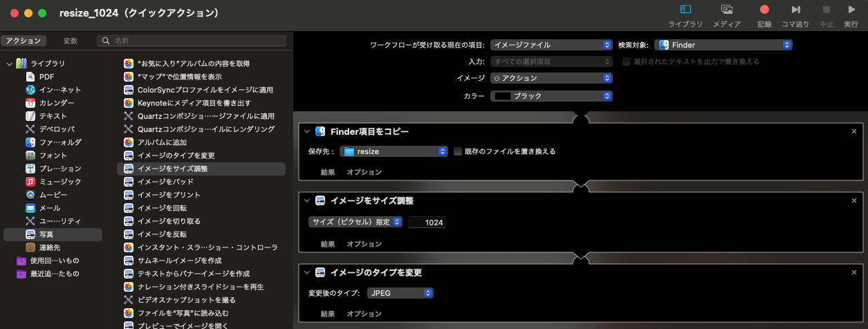Switch to the アクション tab
Screen dimensions: 868x329
[23, 41]
